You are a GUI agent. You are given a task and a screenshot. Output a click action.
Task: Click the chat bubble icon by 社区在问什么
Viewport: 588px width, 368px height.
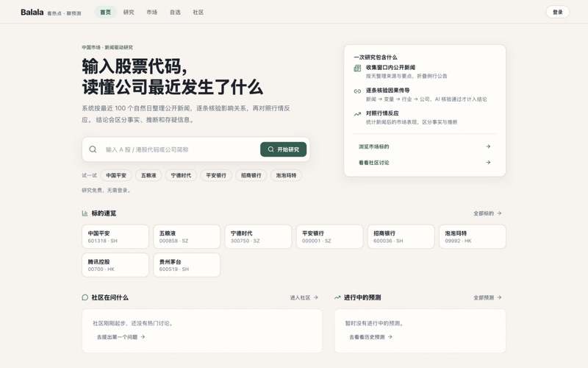85,297
